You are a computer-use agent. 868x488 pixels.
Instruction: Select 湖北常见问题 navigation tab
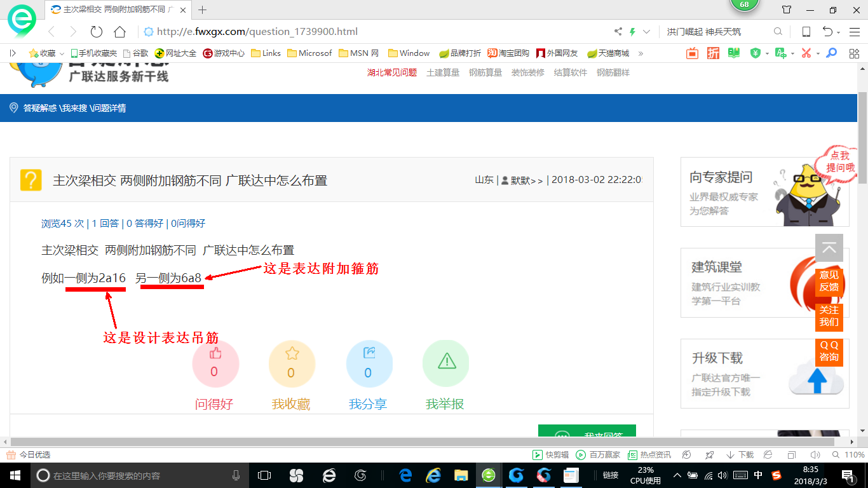tap(392, 72)
